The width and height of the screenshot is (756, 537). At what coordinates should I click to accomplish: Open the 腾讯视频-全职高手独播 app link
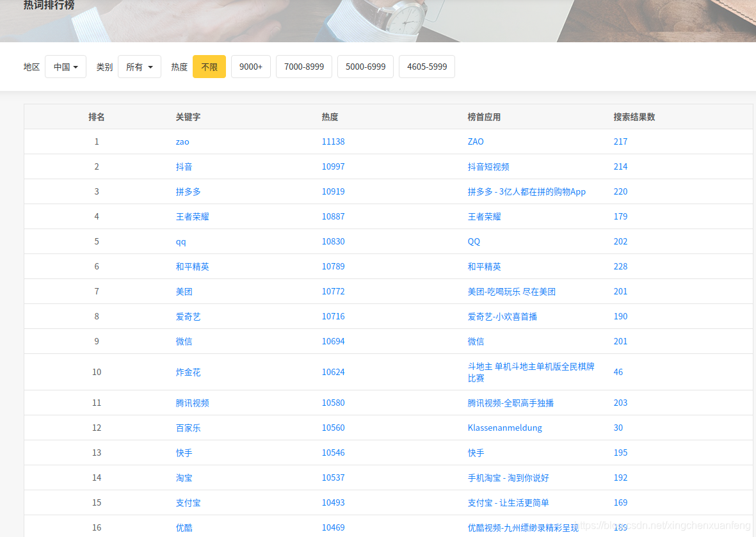tap(510, 403)
